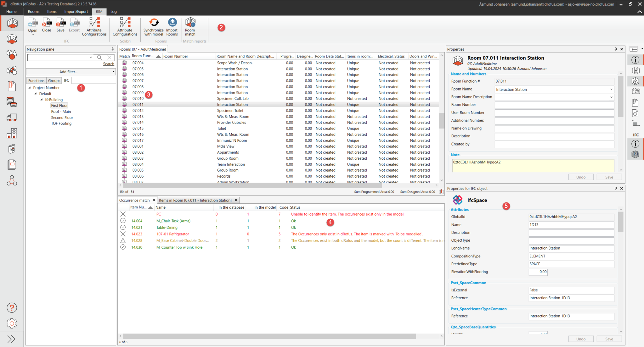This screenshot has height=347, width=644.
Task: Select the Groups navigation tab
Action: [54, 81]
